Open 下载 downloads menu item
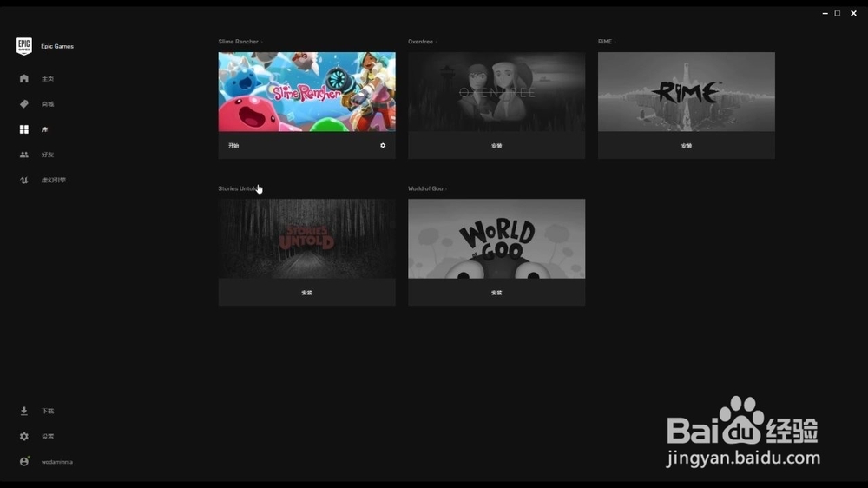 pyautogui.click(x=48, y=411)
